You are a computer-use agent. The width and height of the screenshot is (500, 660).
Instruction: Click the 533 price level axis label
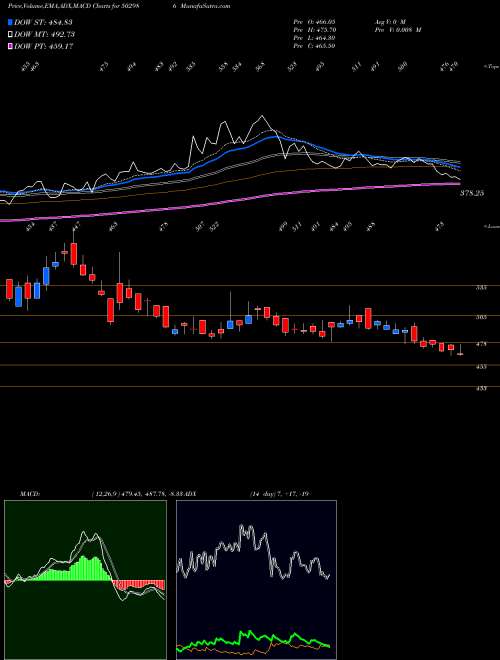(481, 288)
